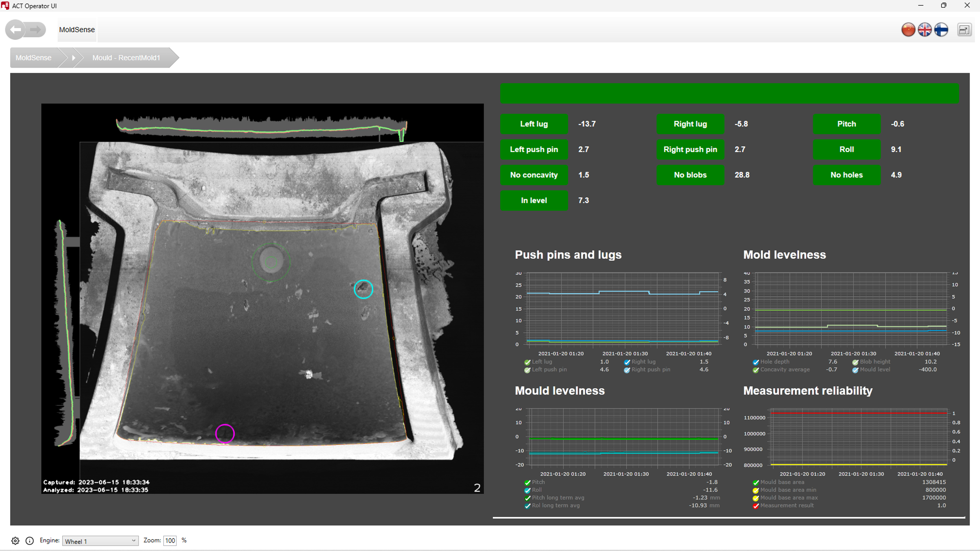
Task: Click the green overall status bar
Action: point(729,94)
